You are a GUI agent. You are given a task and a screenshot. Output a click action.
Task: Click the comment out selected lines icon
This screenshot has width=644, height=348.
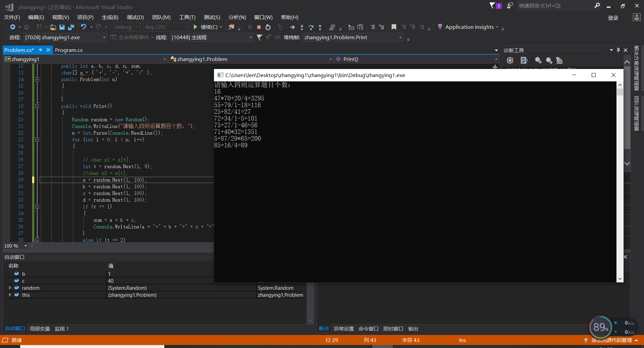[373, 27]
